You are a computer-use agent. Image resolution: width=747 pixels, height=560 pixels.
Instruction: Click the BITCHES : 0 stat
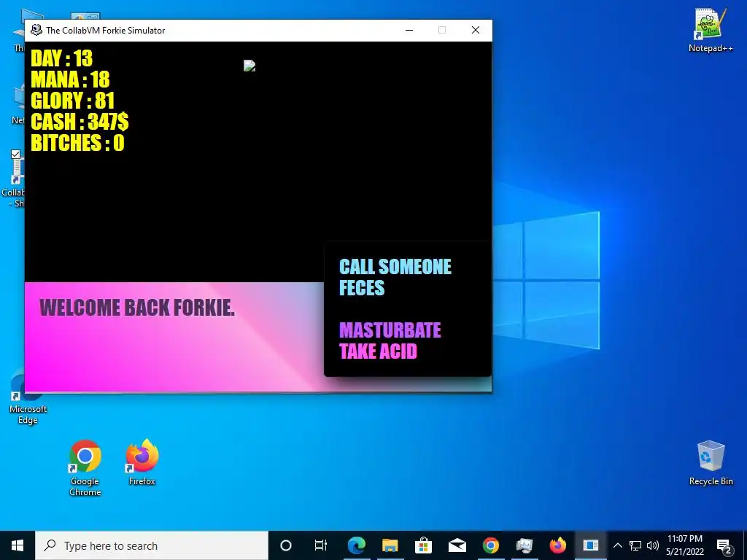click(77, 143)
